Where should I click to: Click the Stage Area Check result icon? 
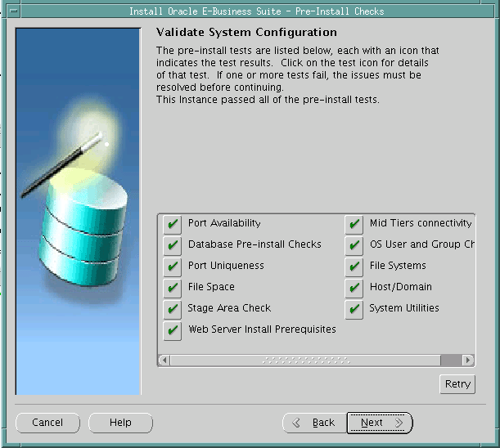point(172,309)
